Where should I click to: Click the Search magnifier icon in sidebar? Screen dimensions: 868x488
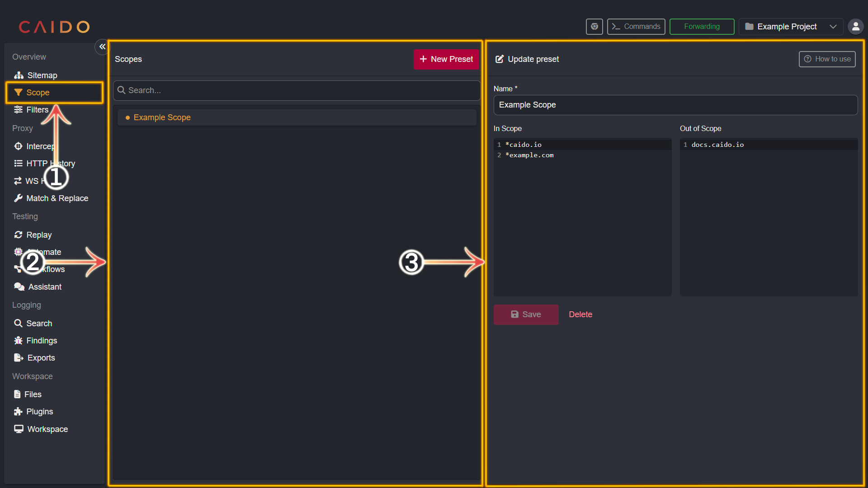[x=18, y=324]
